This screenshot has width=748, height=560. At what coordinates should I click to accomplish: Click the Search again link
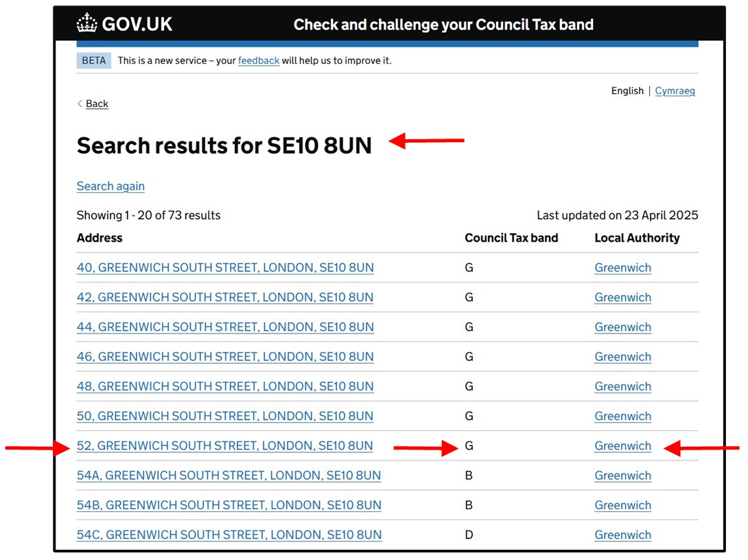pyautogui.click(x=110, y=186)
